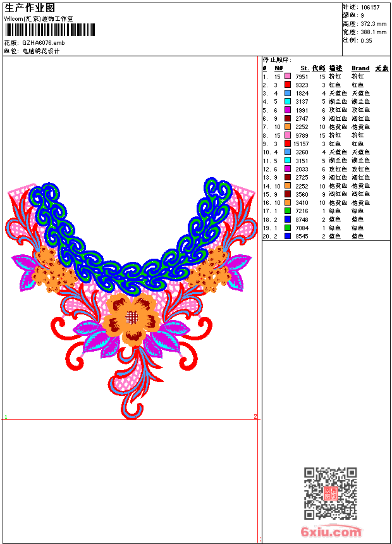Click the stitch count 7084
This screenshot has width=392, height=544.
click(302, 228)
